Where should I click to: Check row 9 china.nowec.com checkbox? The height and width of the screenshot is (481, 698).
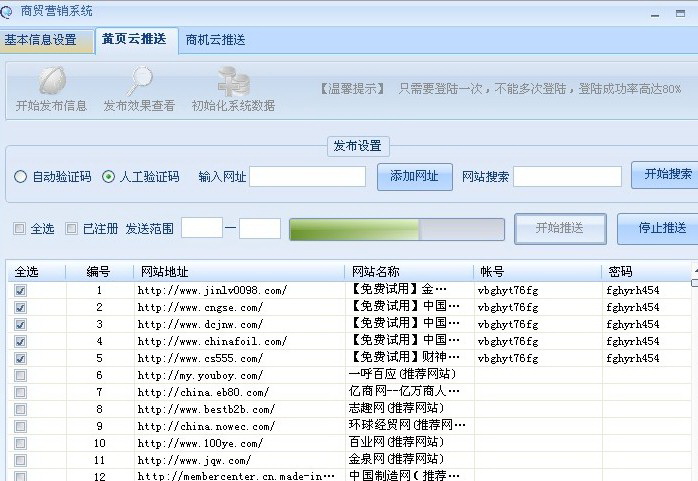click(x=20, y=426)
